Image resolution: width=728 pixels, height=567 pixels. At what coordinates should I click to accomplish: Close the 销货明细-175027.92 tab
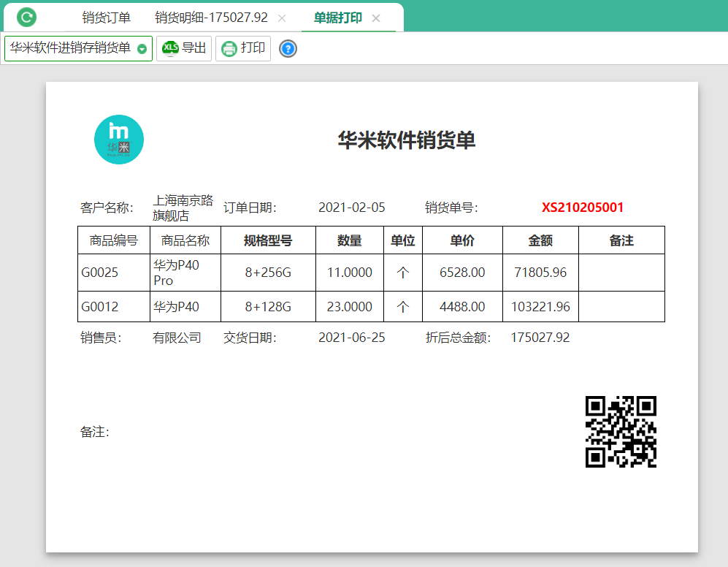tap(282, 18)
